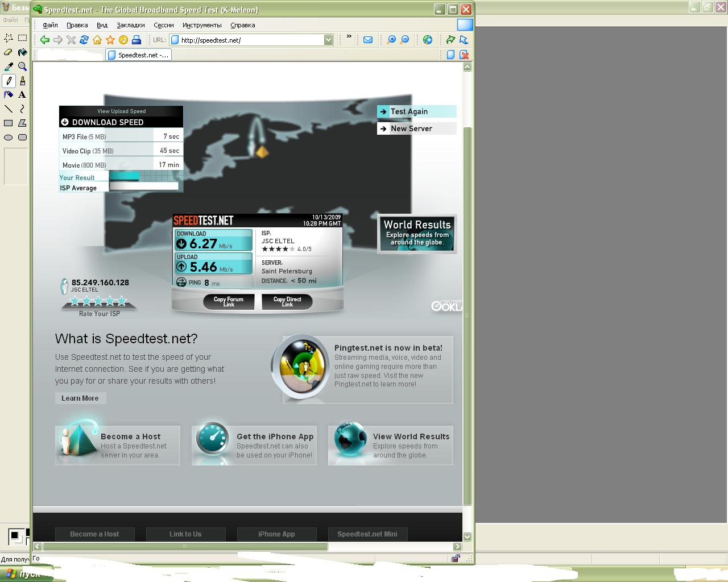Open the Become a Host card
Screen dimensions: 728x582
(x=118, y=446)
